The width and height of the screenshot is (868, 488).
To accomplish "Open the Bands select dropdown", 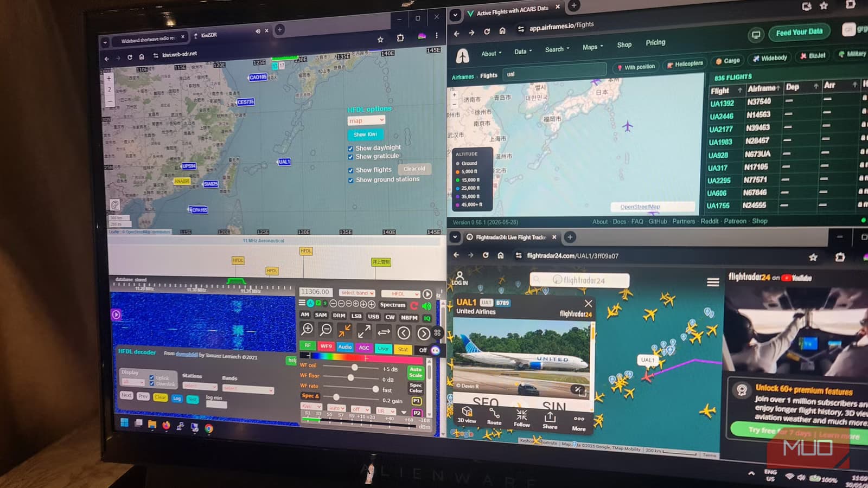I will 247,389.
